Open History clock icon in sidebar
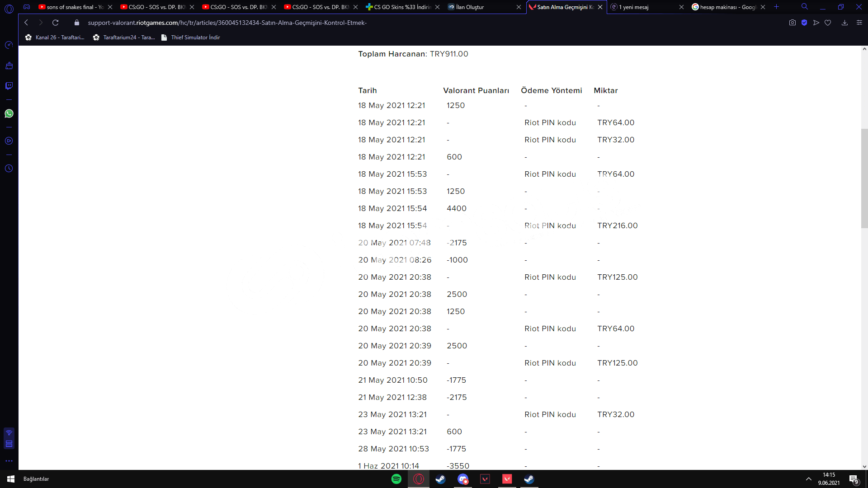 pos(9,169)
